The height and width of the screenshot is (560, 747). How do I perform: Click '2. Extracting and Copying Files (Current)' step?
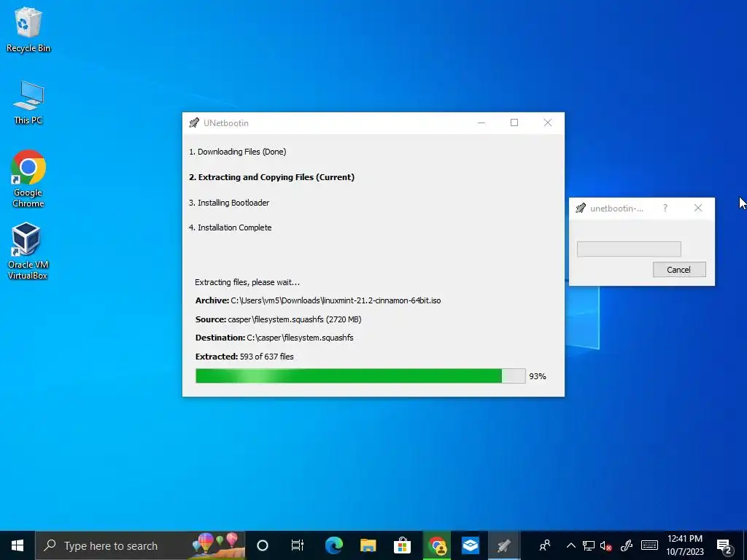(x=271, y=177)
